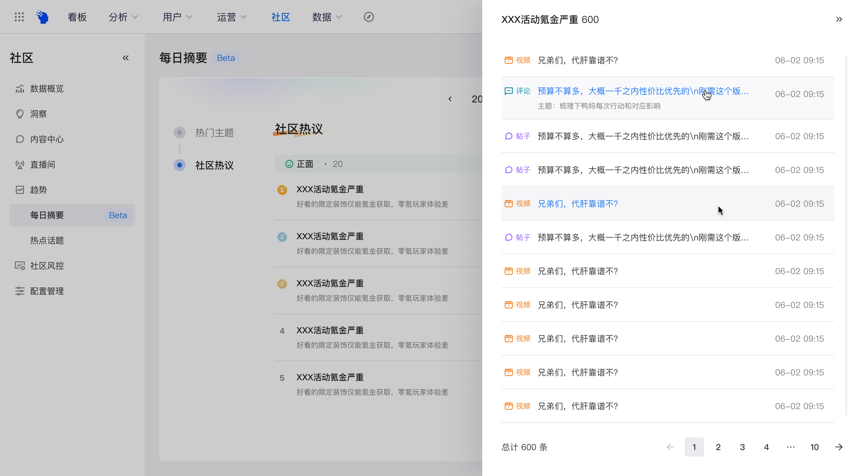Expand the 运营 dropdown menu

point(232,17)
